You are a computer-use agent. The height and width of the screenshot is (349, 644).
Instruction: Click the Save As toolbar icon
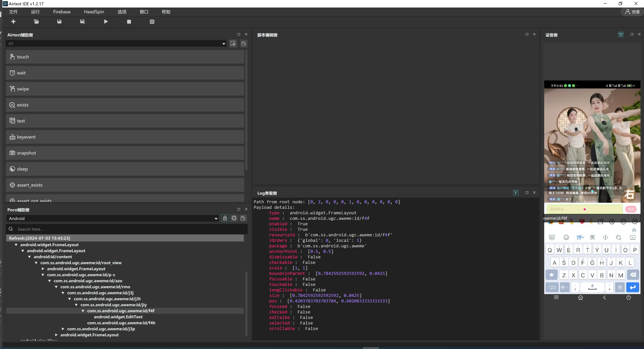(82, 22)
